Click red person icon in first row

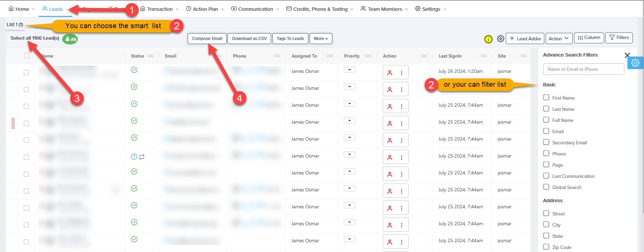(390, 72)
